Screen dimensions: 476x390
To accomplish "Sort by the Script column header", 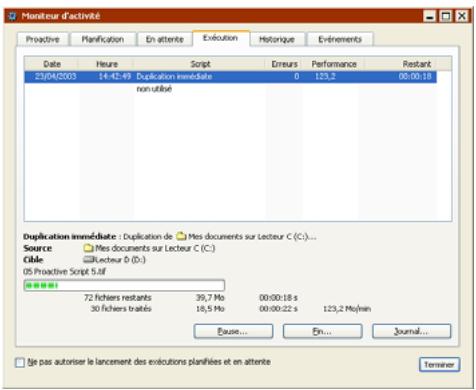I will [x=200, y=64].
